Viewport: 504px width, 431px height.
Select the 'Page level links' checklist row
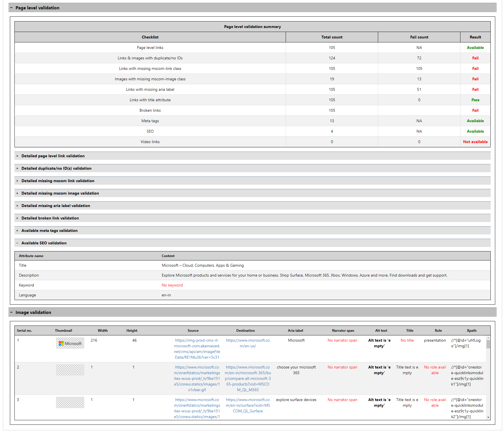[x=253, y=48]
